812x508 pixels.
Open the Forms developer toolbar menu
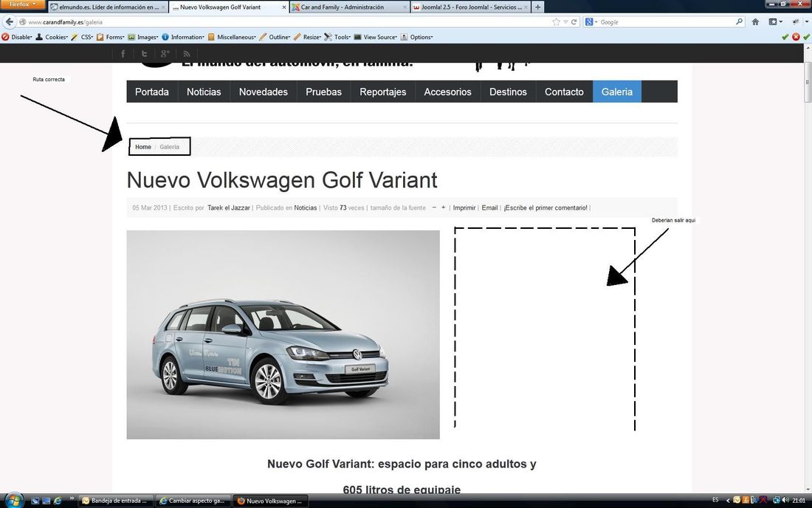pos(110,37)
